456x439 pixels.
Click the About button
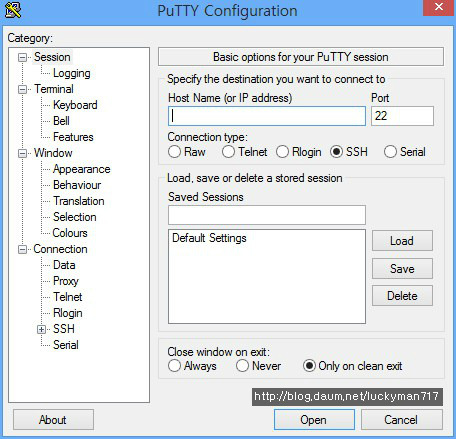point(53,420)
